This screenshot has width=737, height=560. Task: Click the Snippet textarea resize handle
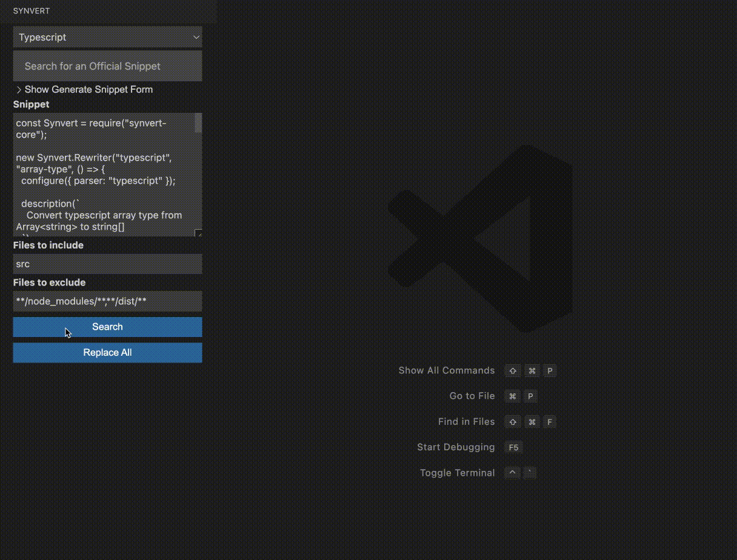click(198, 233)
